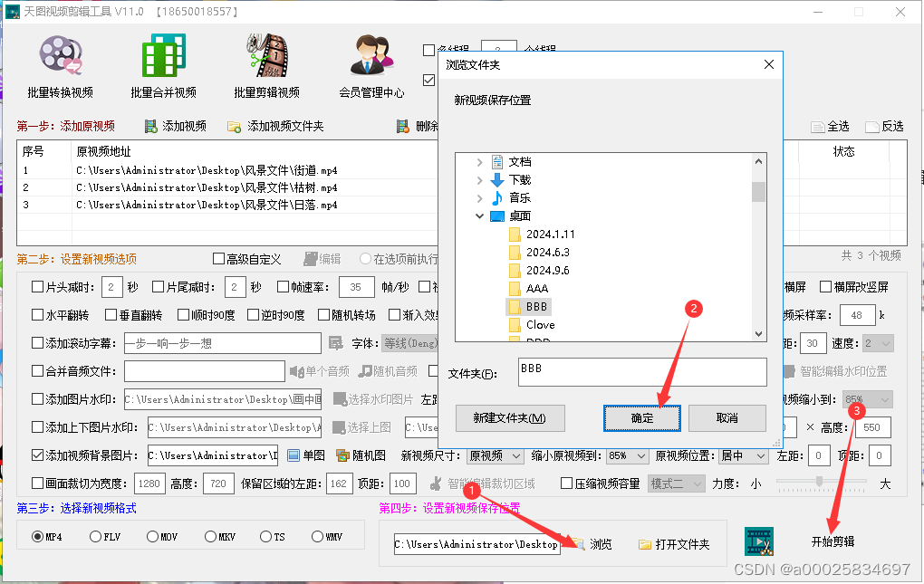This screenshot has height=584, width=924.
Task: Click the 随机图 pictures icon
Action: (343, 455)
